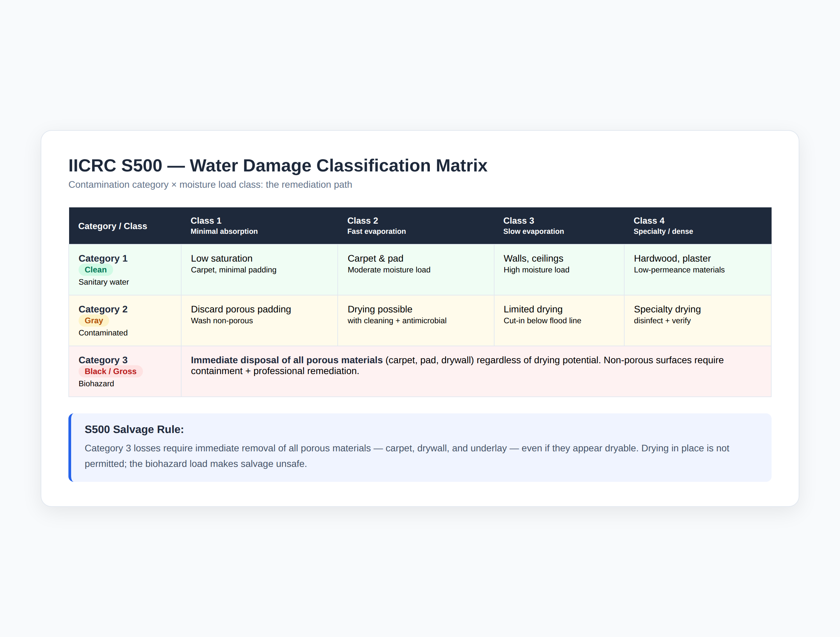Click the line 'permitted; the biohazard load makes salvage unsafe.'
The image size is (840, 637).
coord(195,464)
